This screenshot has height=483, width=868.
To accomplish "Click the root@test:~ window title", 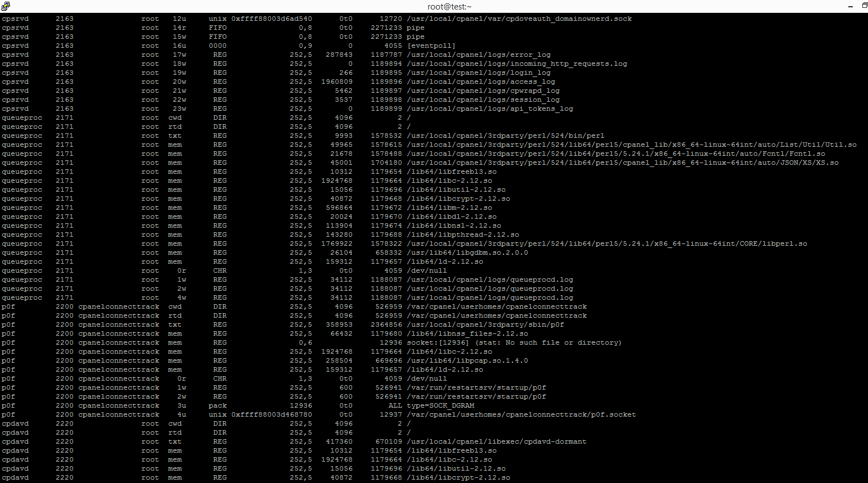I will click(449, 6).
